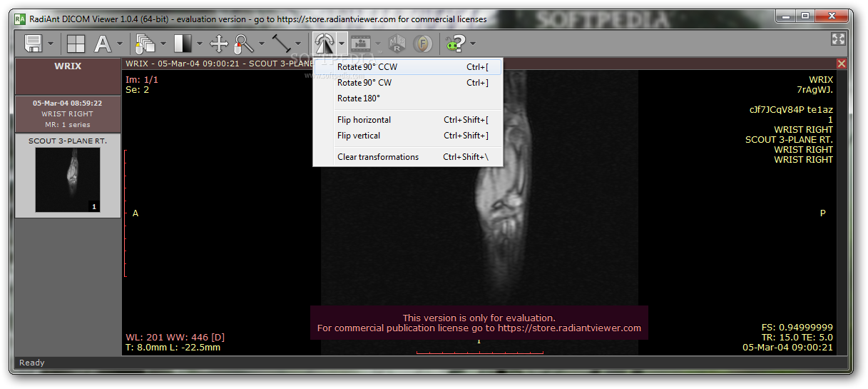Click the 'P' posterior orientation marker
This screenshot has height=389, width=868.
tap(822, 213)
